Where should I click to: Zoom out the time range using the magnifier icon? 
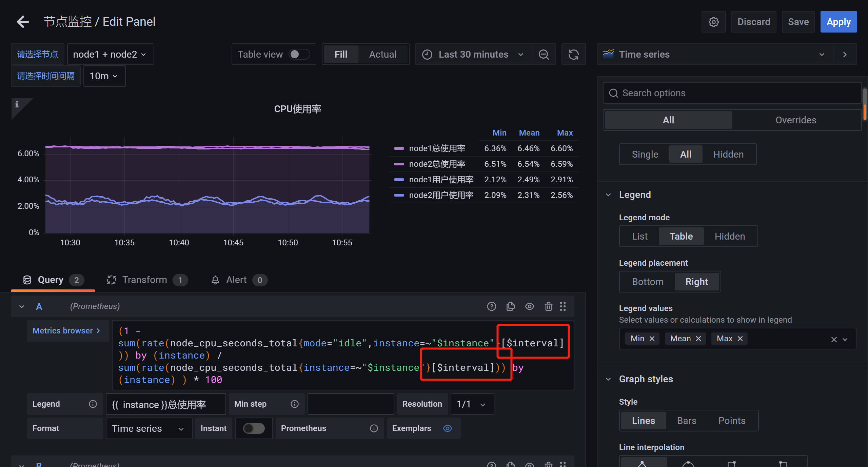(x=544, y=54)
